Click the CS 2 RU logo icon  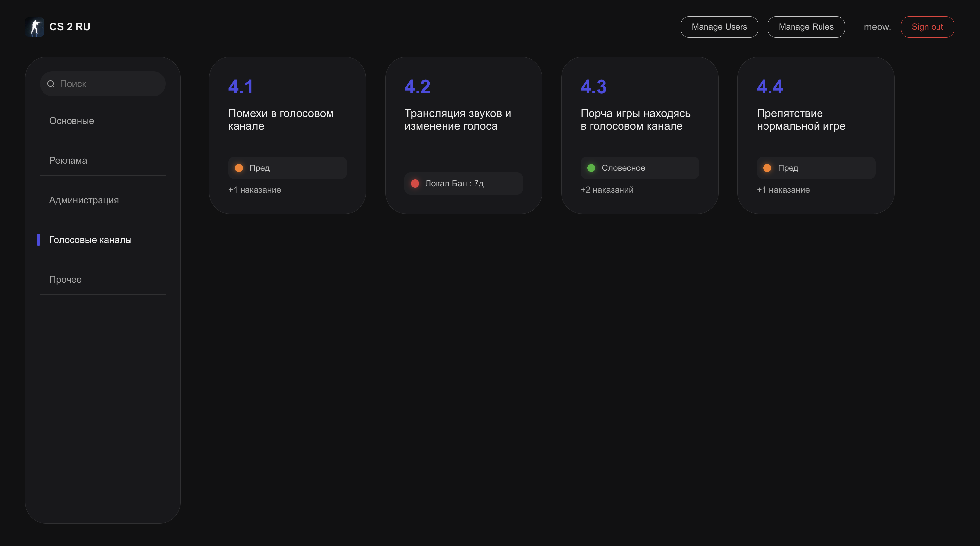click(x=35, y=27)
